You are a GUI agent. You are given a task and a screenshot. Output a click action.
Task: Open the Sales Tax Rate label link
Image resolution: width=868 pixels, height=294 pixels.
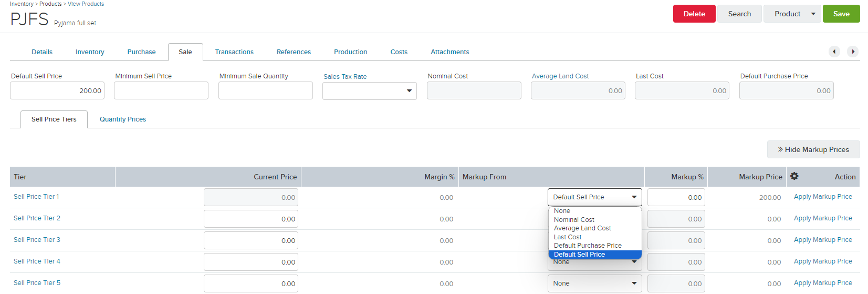345,77
